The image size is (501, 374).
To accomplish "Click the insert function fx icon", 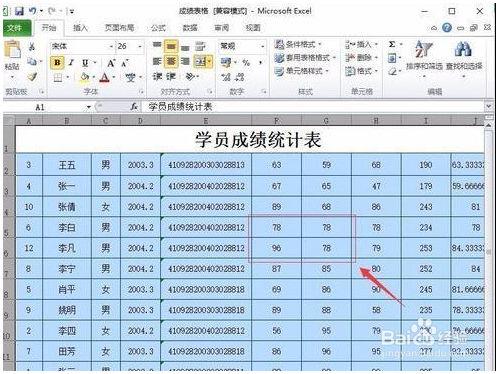I will 134,107.
